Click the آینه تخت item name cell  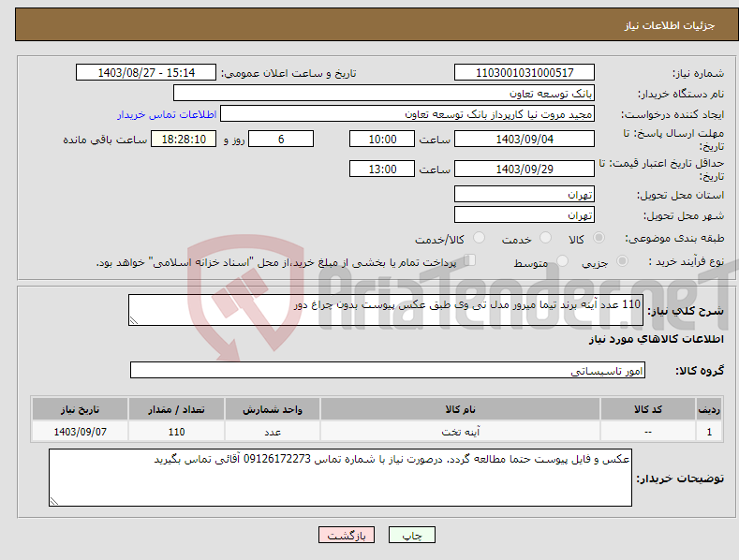[460, 432]
